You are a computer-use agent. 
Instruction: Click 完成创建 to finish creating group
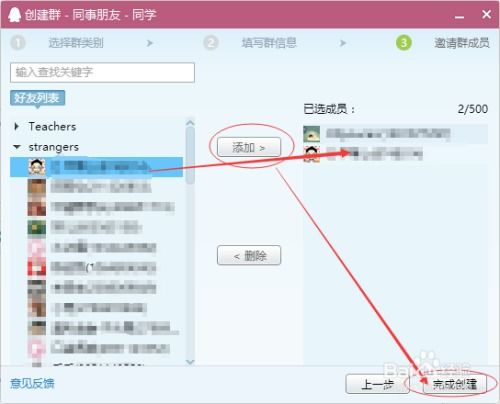coord(455,384)
